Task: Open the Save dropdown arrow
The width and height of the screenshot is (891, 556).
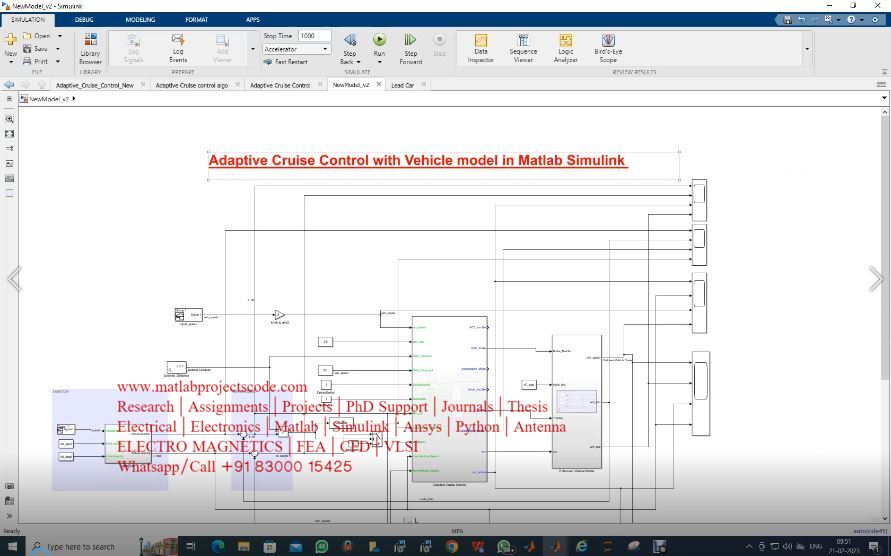Action: (x=59, y=48)
